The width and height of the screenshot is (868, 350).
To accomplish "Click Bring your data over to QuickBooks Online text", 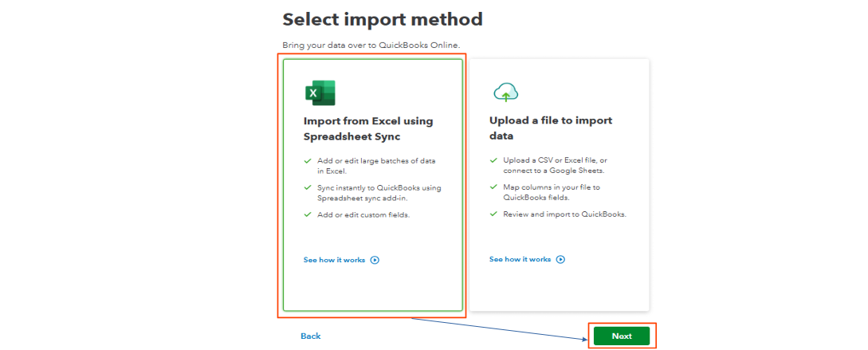I will tap(371, 45).
